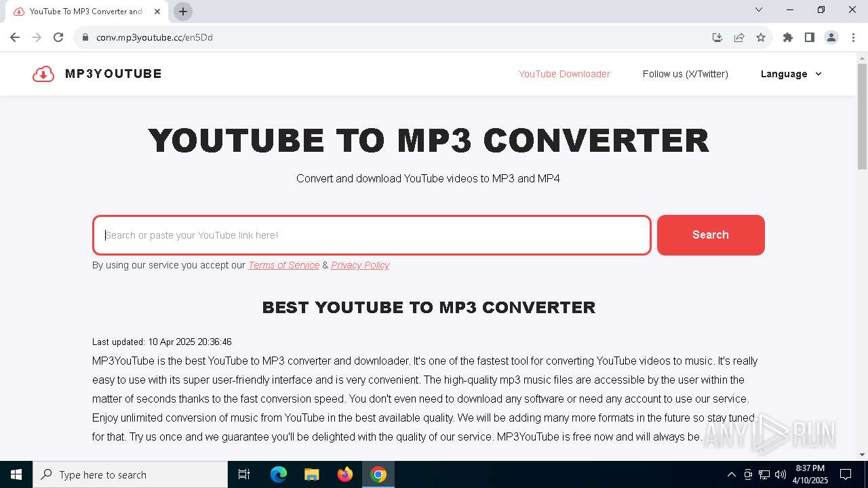Open the notifications action center icon
This screenshot has width=868, height=488.
click(846, 474)
